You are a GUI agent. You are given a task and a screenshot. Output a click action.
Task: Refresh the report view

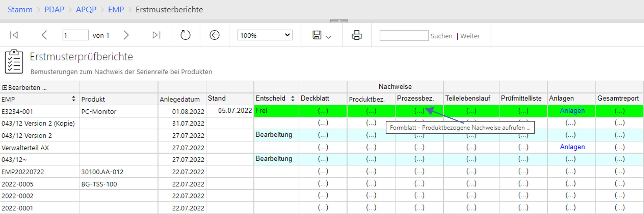pos(185,35)
